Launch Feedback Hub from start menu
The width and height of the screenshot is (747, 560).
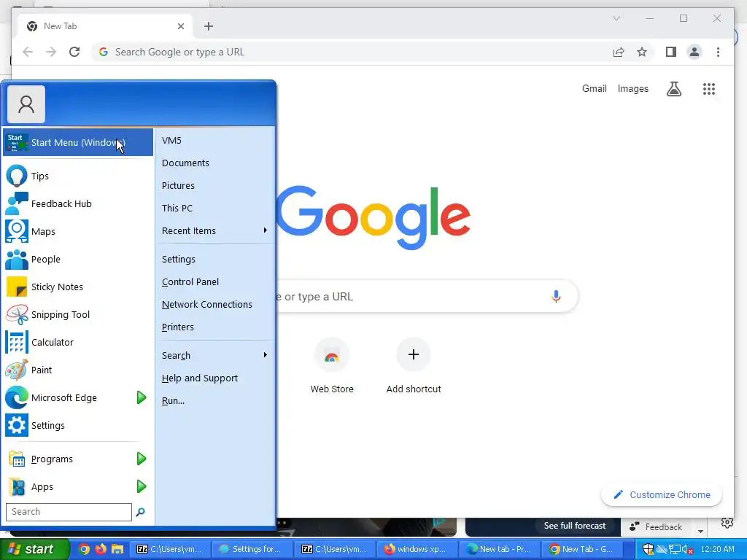79,204
